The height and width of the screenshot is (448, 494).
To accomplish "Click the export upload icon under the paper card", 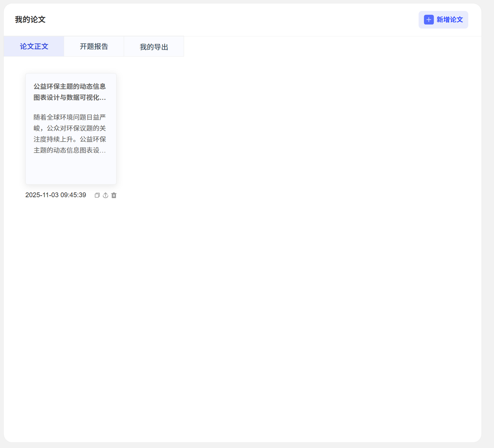I will (106, 195).
